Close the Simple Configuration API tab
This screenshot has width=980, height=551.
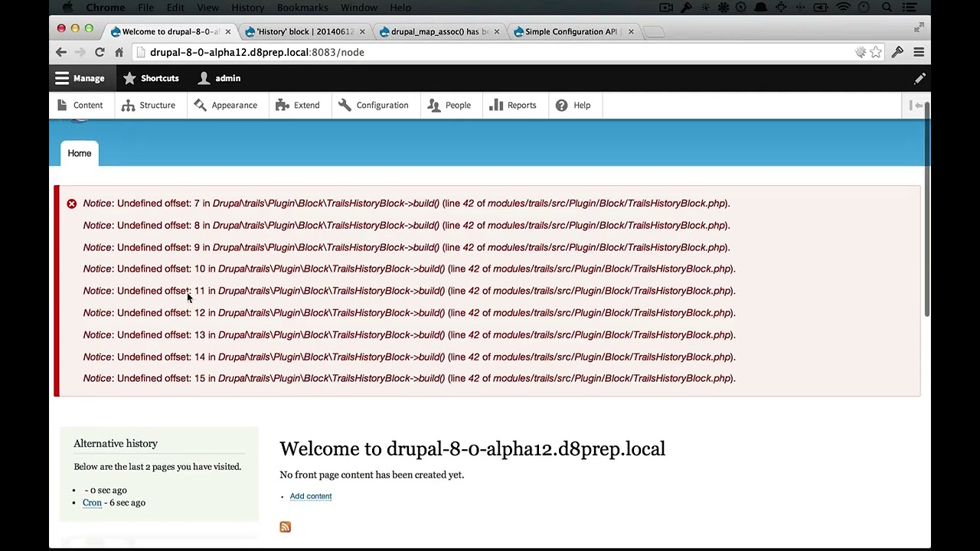(631, 31)
